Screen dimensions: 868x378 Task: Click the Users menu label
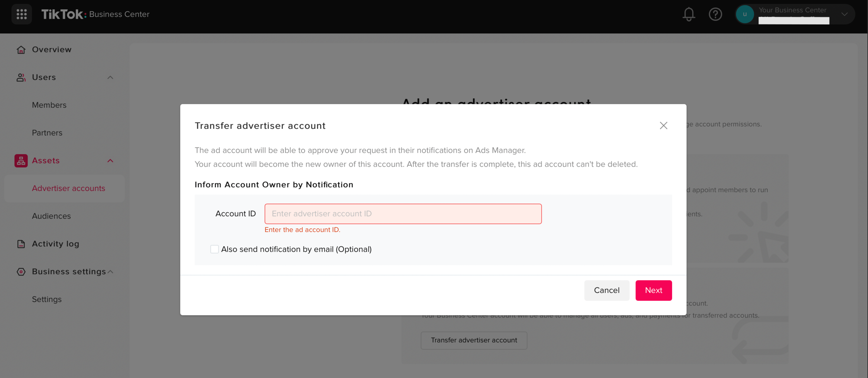[x=44, y=77]
